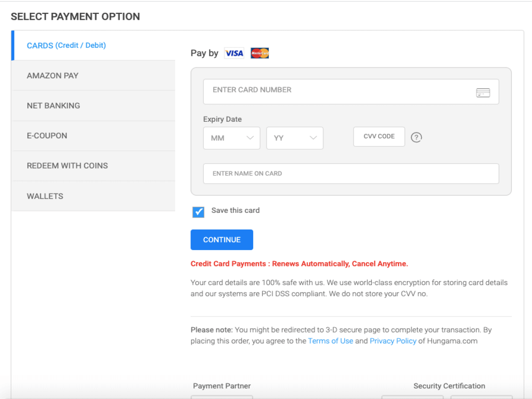This screenshot has height=399, width=532.
Task: Select the E-Coupon payment tab
Action: (x=47, y=136)
